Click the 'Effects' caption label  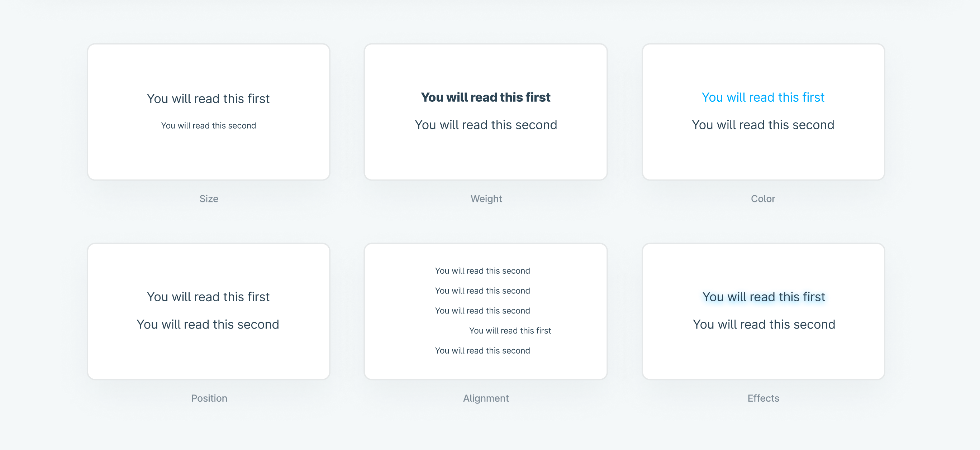click(763, 398)
